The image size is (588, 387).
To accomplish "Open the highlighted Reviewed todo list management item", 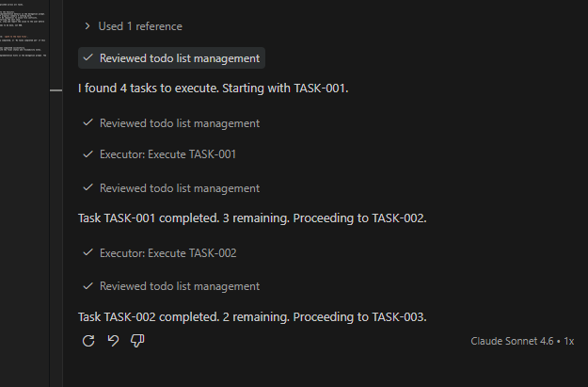I will pyautogui.click(x=179, y=58).
